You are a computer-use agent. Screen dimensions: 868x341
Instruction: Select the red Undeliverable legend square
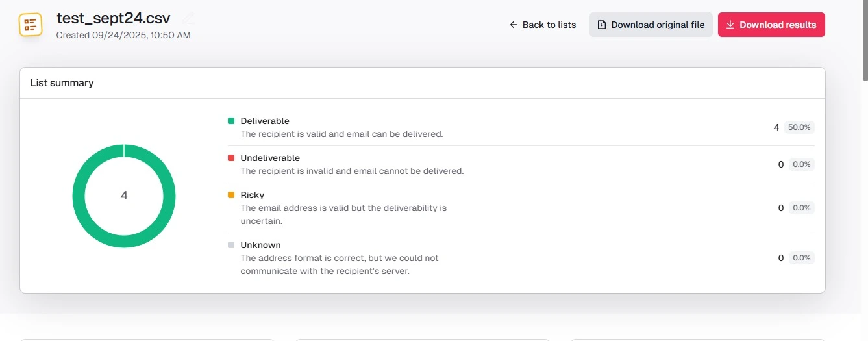231,158
